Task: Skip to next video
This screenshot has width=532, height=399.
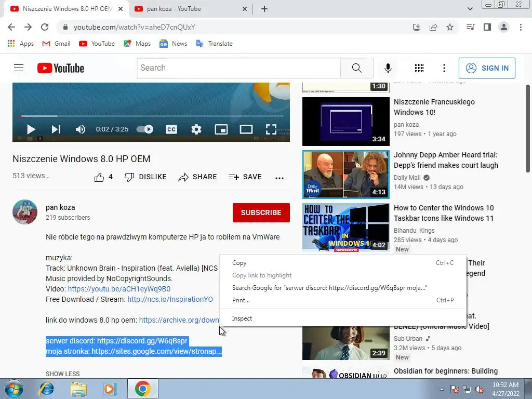Action: coord(56,129)
